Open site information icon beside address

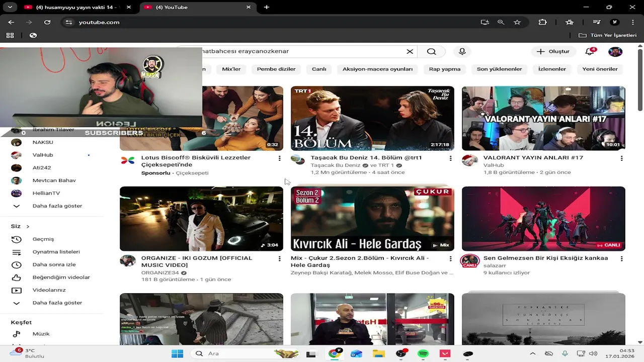click(69, 22)
